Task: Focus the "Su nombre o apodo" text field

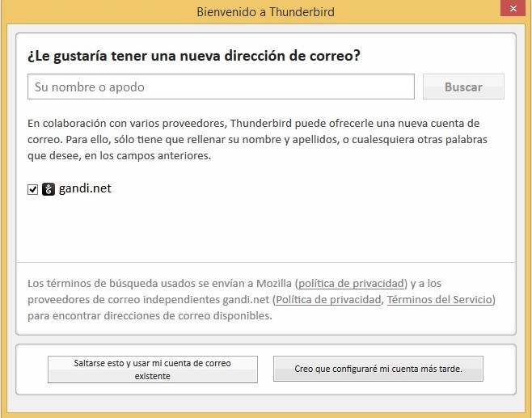Action: click(221, 87)
